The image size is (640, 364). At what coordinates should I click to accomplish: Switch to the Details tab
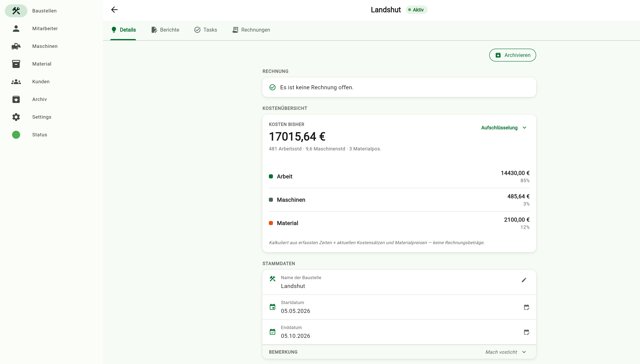[x=123, y=30]
